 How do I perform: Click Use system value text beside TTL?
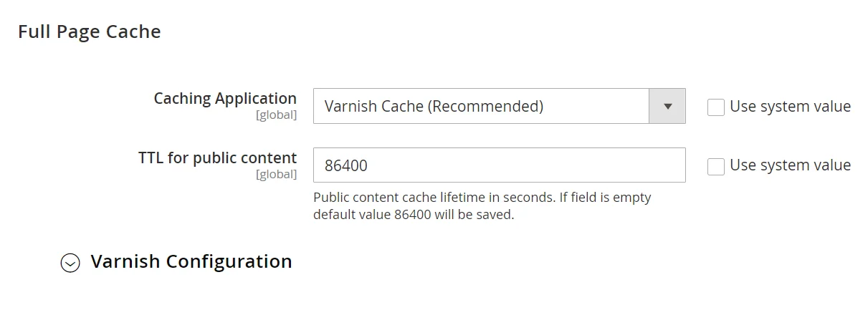[x=790, y=165]
